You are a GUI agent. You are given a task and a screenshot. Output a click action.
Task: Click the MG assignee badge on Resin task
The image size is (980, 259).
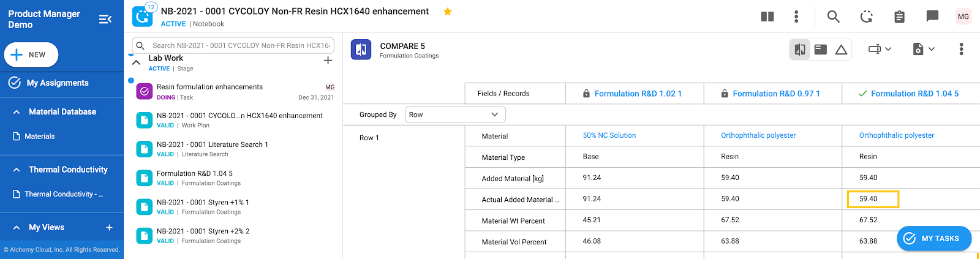(330, 87)
